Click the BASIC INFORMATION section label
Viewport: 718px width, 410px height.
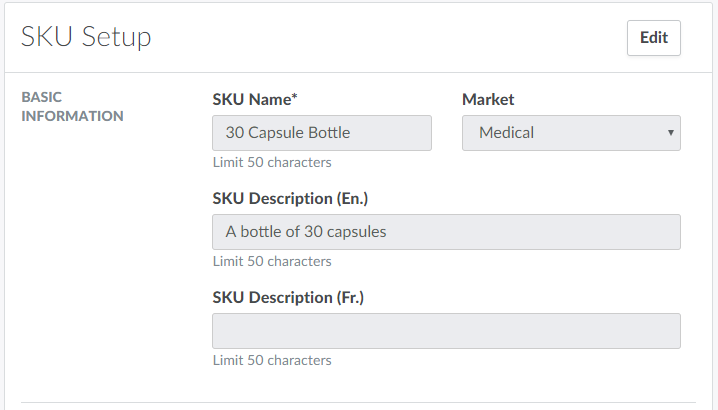click(x=72, y=107)
